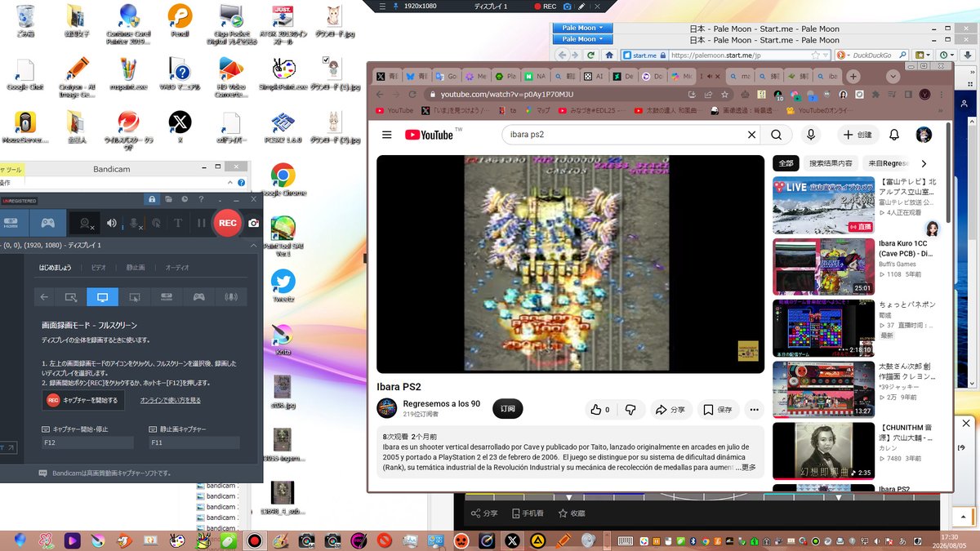Select rectangle area recording mode in Bandicam

[71, 297]
